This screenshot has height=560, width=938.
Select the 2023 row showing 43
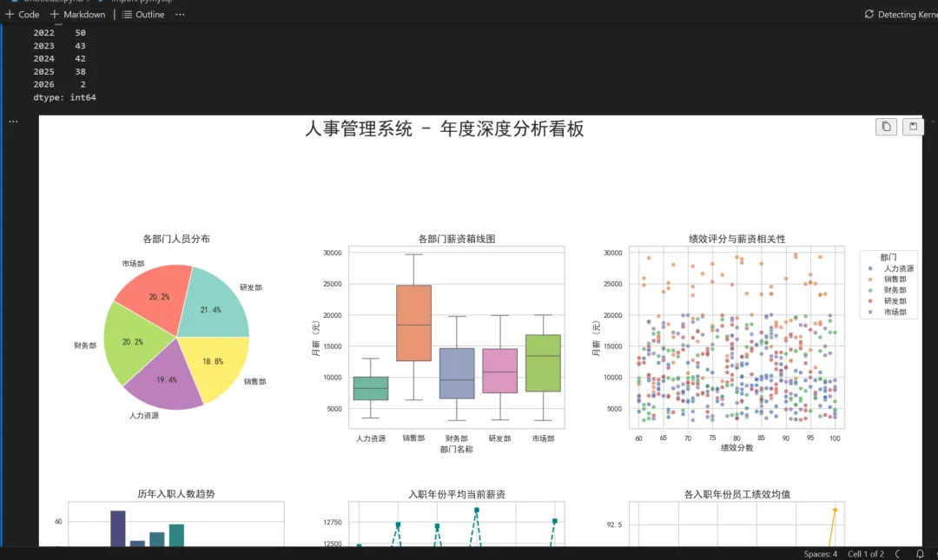pyautogui.click(x=60, y=46)
